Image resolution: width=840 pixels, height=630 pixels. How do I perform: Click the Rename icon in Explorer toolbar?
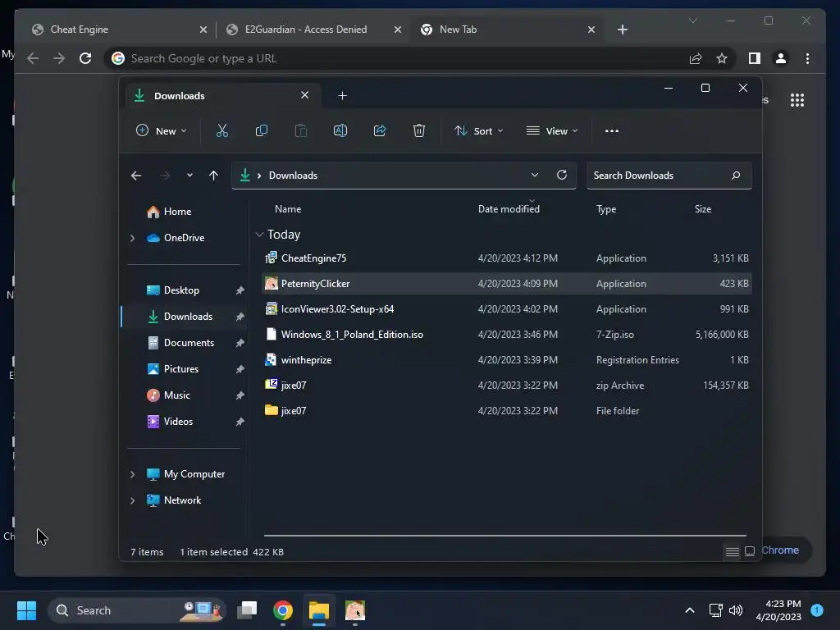click(340, 130)
